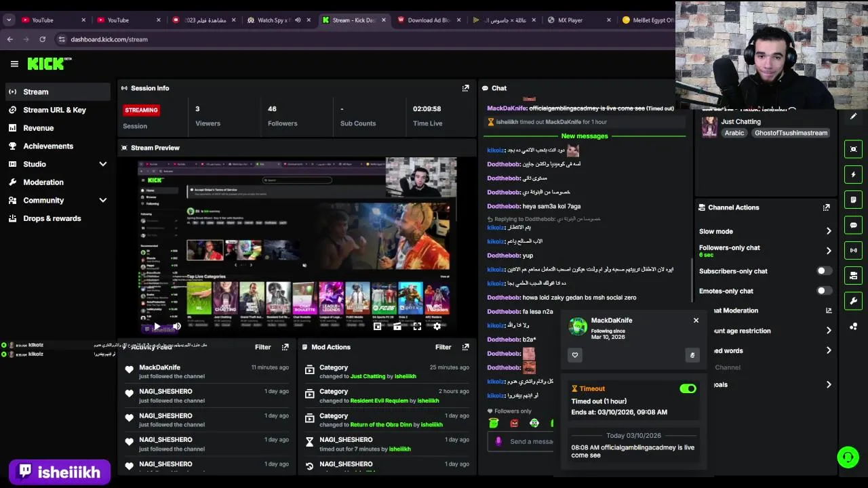Pop out the Mod Actions panel
The image size is (868, 488).
pos(465,347)
